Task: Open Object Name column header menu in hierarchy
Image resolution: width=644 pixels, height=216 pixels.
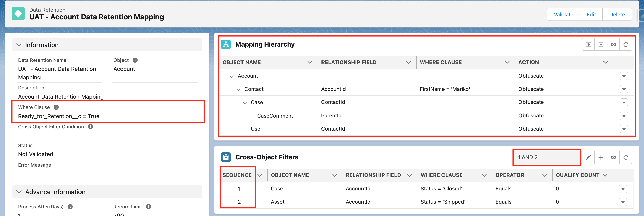Action: point(310,62)
